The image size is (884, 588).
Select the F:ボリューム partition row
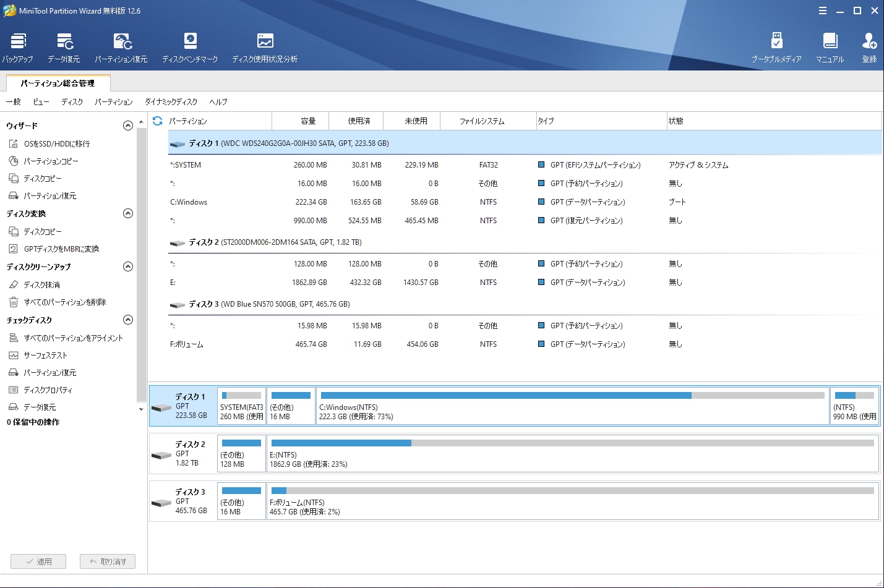[x=525, y=344]
